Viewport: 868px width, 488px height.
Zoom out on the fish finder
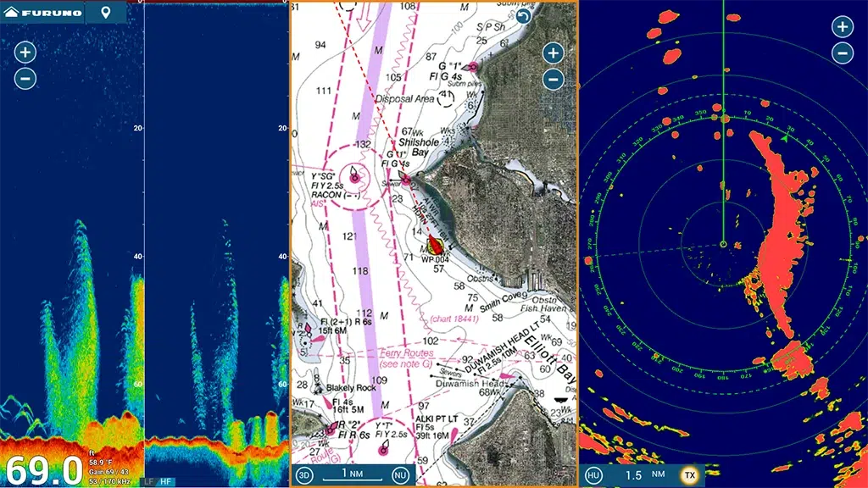coord(25,80)
